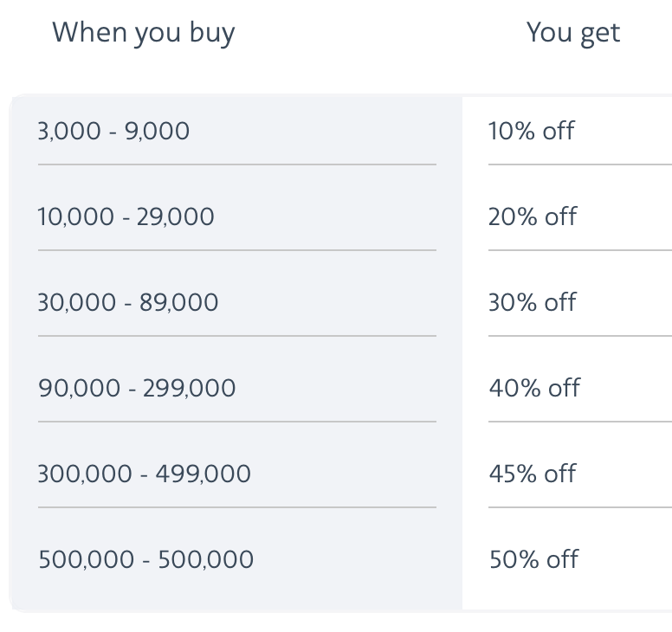Click the 30% off discount cell
672x632 pixels.
tap(533, 303)
